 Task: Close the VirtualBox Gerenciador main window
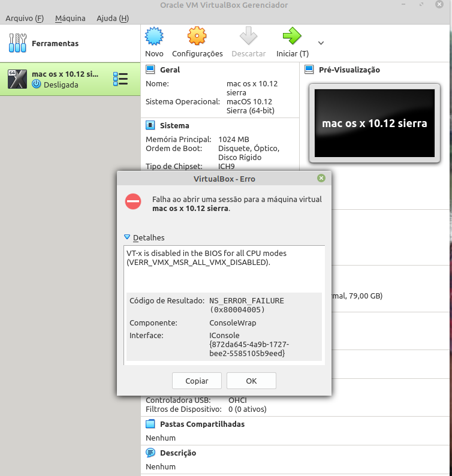coord(439,4)
